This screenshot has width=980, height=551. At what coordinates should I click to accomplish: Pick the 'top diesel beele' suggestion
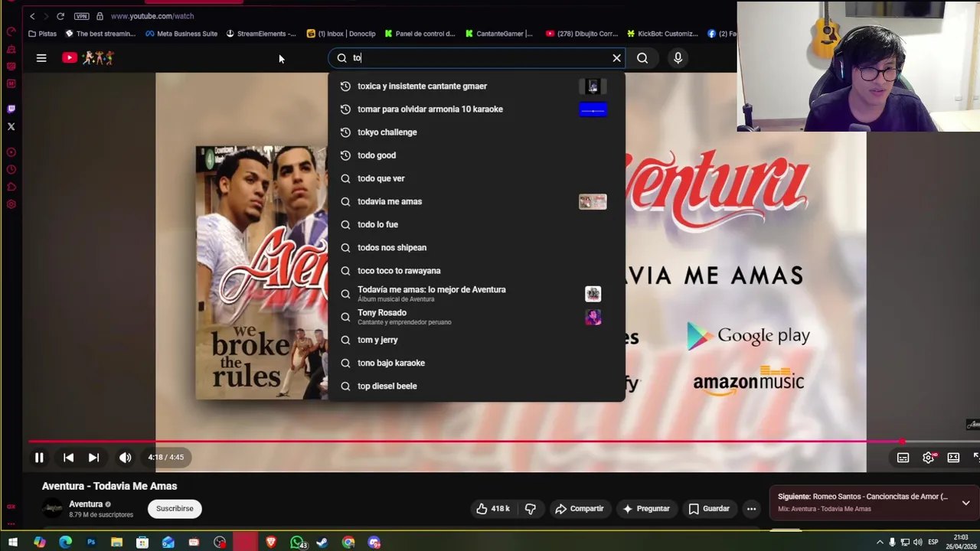click(x=476, y=386)
